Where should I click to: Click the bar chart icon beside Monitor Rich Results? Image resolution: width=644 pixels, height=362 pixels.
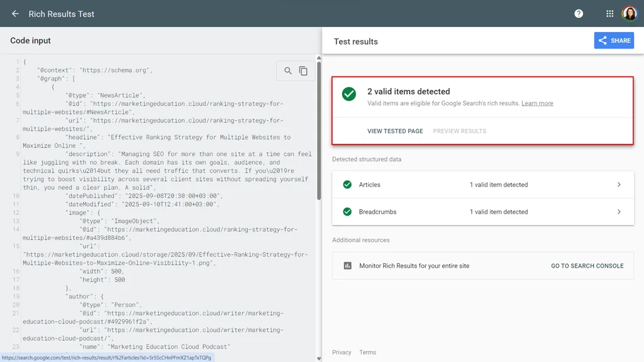[x=347, y=266]
